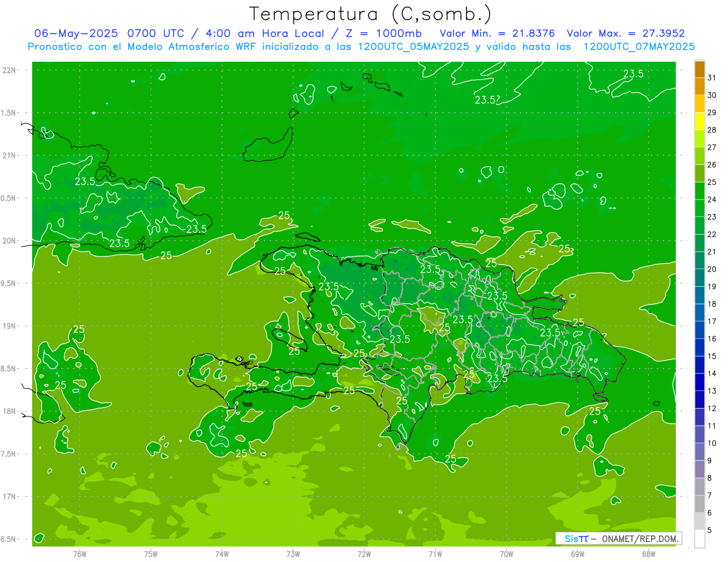728x562 pixels.
Task: Click the "18N" latitude label
Action: pos(9,411)
